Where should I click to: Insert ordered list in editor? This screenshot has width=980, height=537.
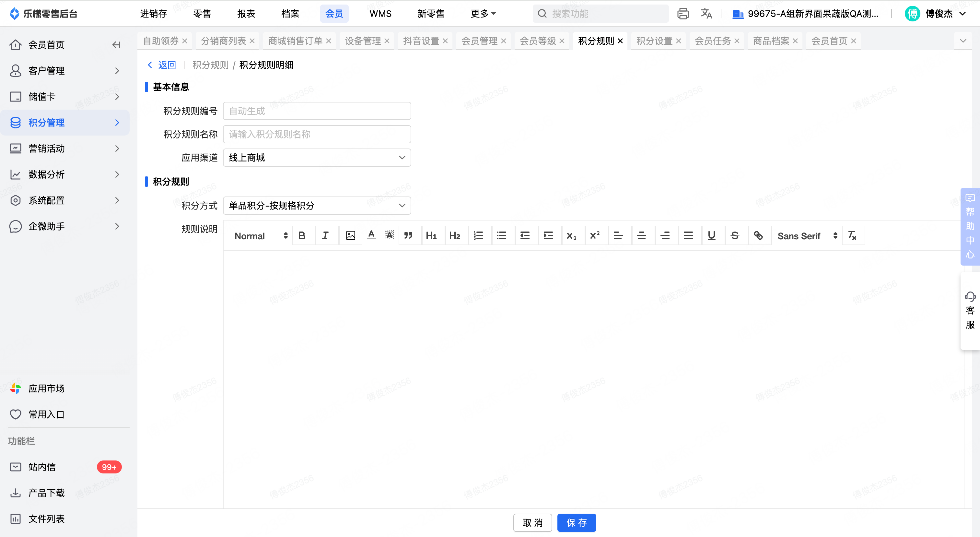[x=478, y=235]
